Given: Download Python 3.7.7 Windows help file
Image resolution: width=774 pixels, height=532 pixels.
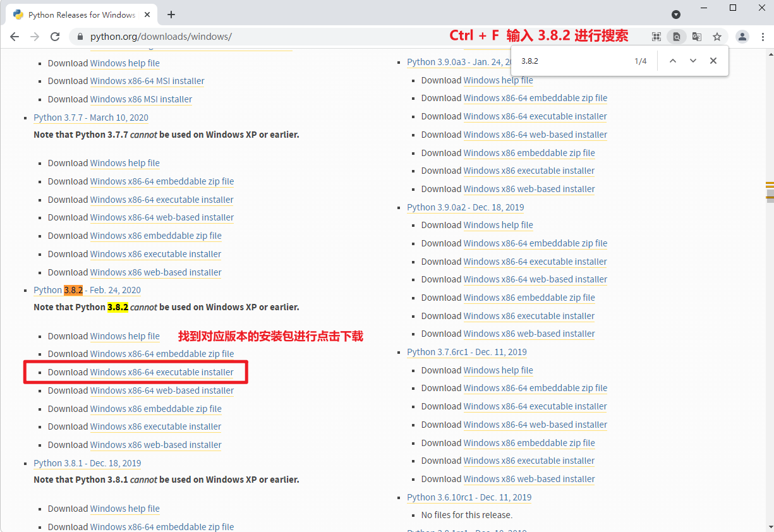Looking at the screenshot, I should [125, 163].
